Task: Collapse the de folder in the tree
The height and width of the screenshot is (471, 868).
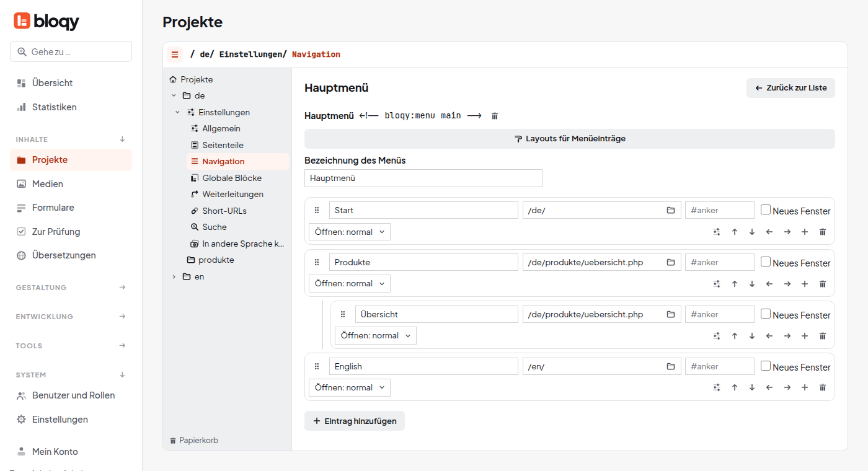Action: pyautogui.click(x=174, y=96)
